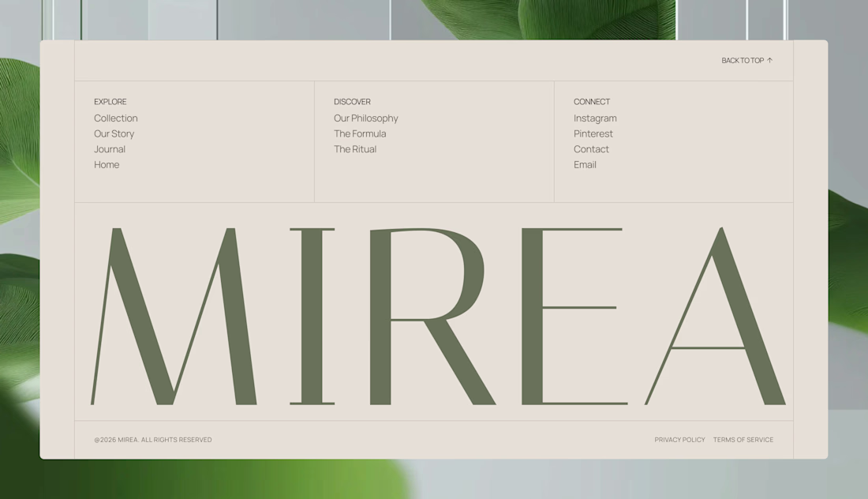Click the CONNECT column heading
This screenshot has width=868, height=499.
[592, 101]
